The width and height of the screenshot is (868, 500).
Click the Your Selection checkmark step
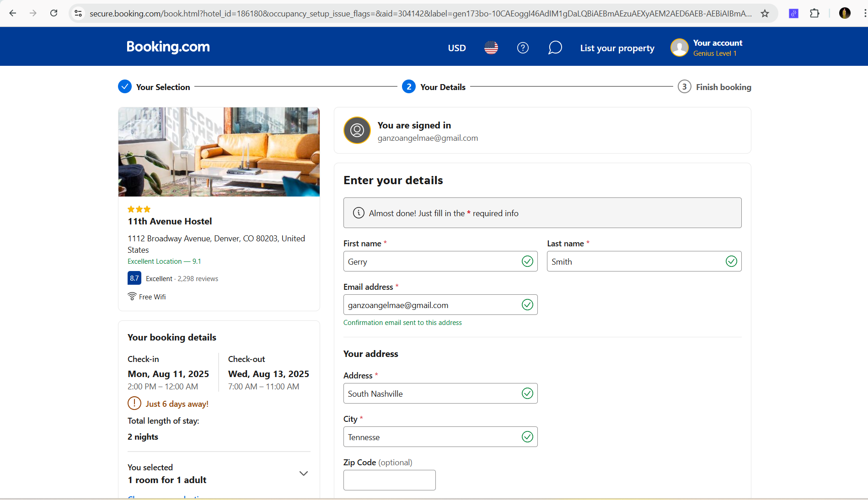point(125,86)
